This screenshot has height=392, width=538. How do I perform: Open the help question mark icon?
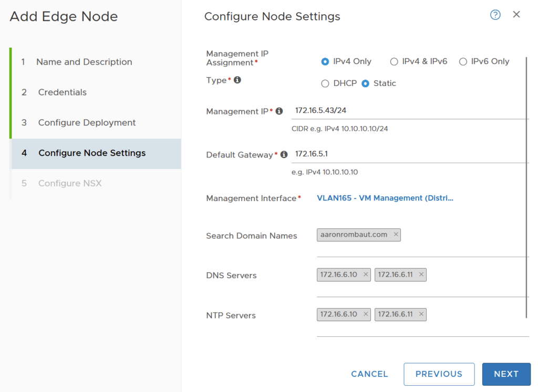pos(495,15)
